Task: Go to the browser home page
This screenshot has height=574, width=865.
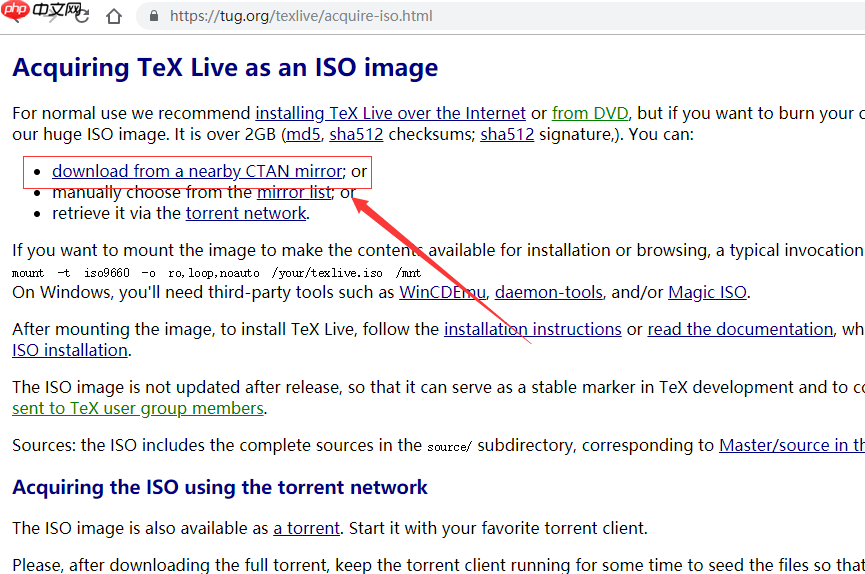Action: pyautogui.click(x=114, y=16)
